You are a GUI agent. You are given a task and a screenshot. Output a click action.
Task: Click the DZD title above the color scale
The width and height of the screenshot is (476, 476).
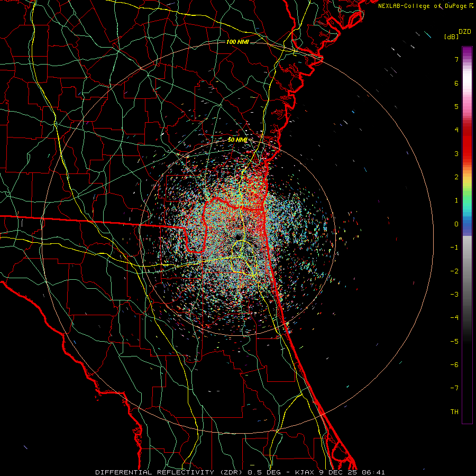click(465, 32)
